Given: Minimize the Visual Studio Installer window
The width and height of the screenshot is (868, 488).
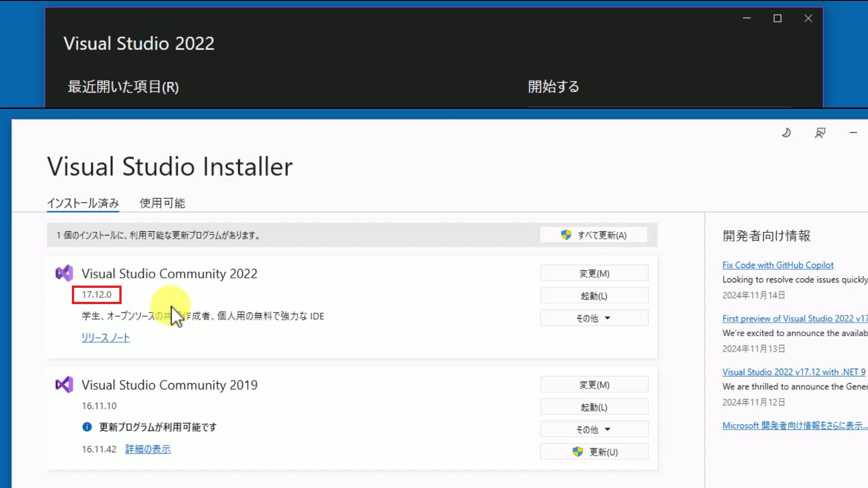Looking at the screenshot, I should point(853,133).
